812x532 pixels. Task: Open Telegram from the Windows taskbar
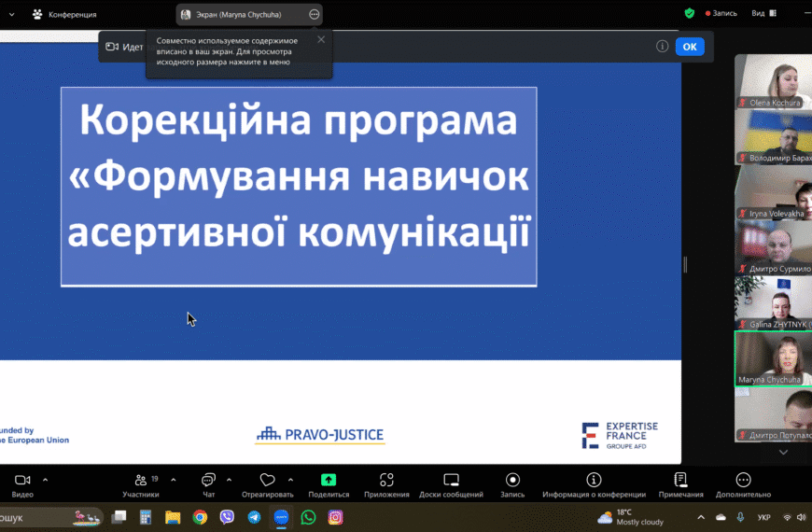[x=254, y=517]
